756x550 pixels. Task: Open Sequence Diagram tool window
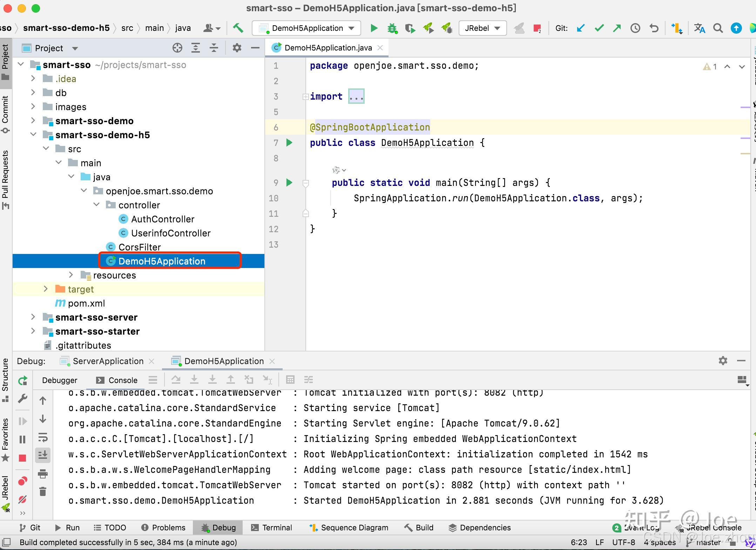click(x=349, y=528)
